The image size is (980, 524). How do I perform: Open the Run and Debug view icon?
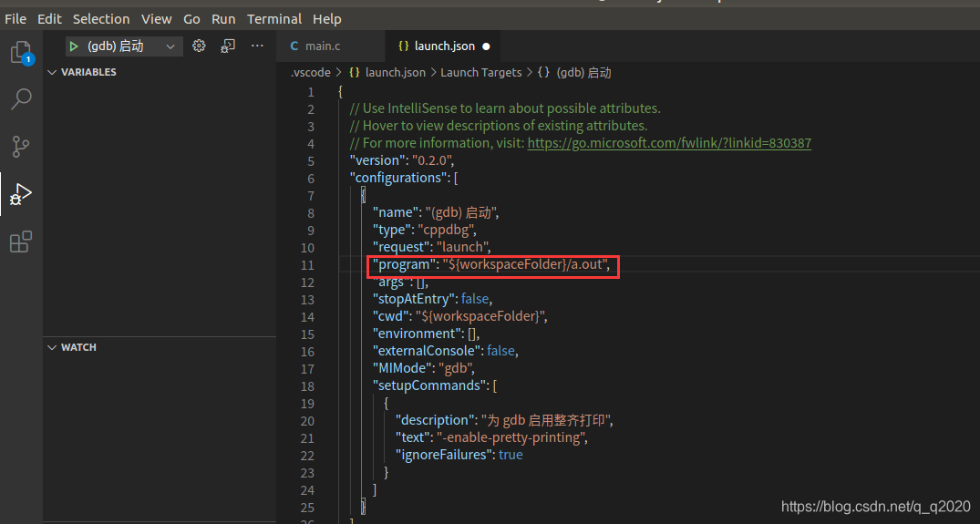coord(21,194)
